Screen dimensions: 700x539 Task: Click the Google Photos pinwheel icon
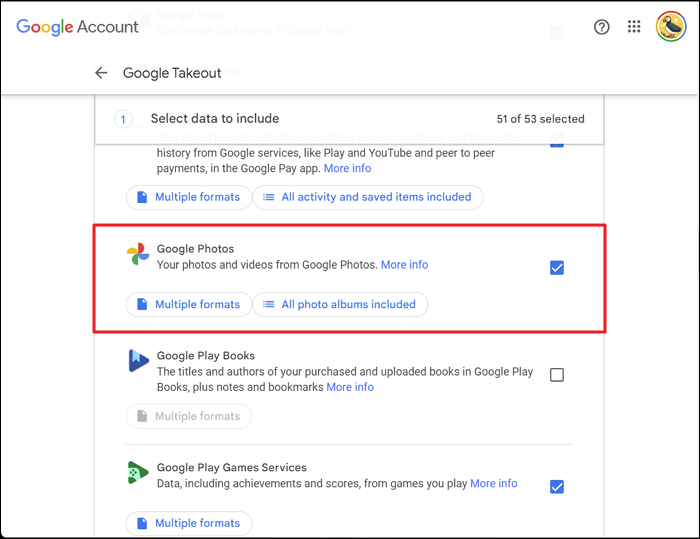point(138,255)
